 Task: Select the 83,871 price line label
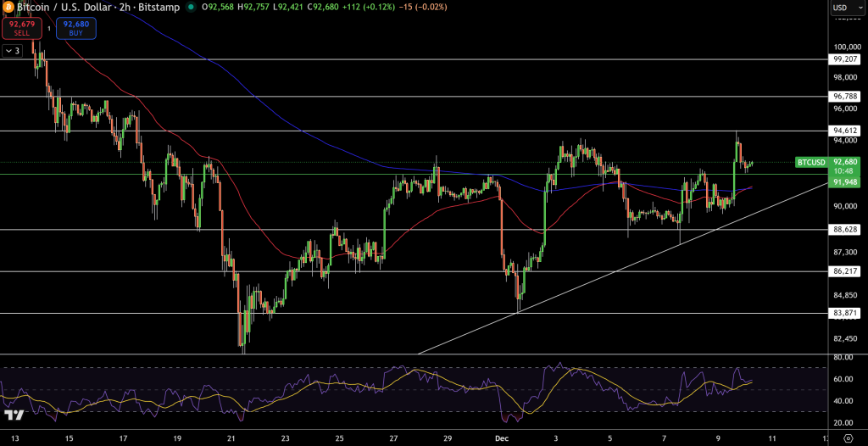click(846, 314)
